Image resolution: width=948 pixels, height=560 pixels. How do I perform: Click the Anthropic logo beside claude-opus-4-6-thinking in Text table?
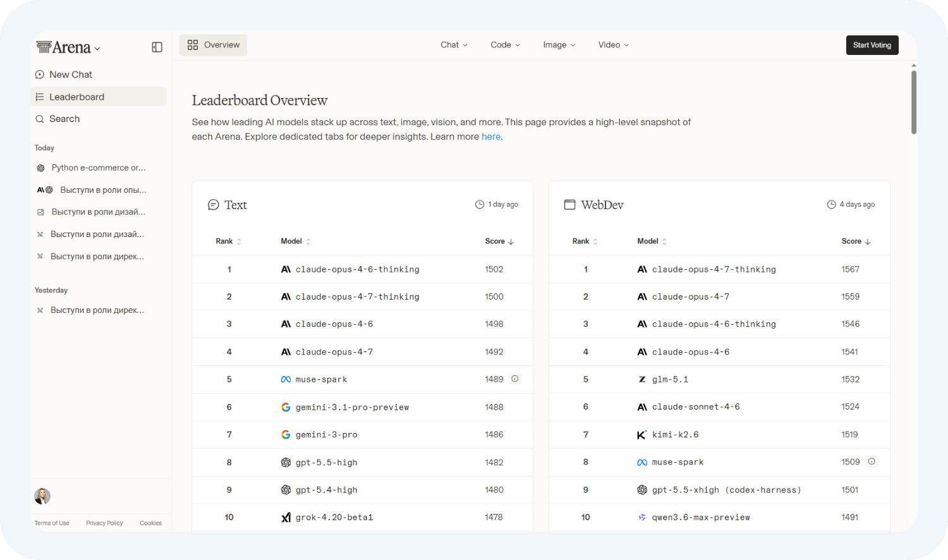[x=286, y=269]
